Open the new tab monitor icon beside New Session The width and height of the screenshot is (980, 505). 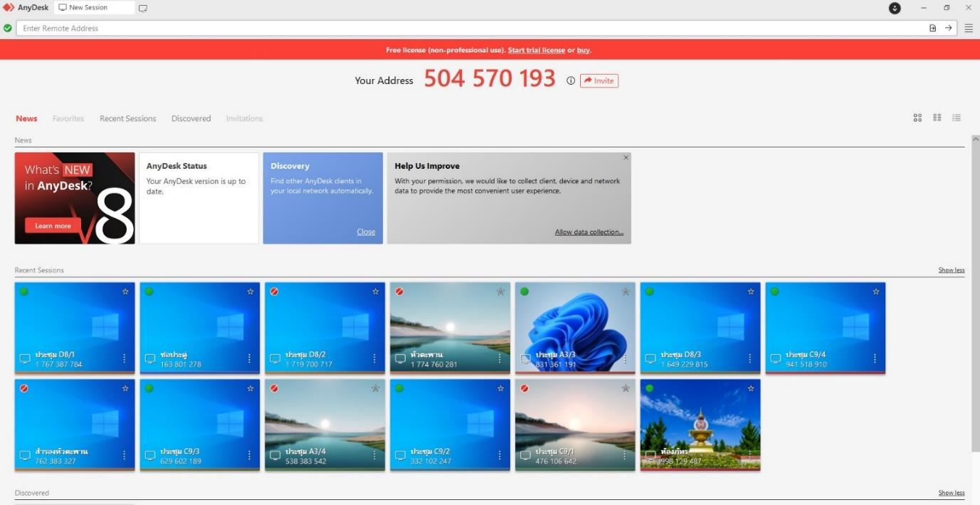143,8
